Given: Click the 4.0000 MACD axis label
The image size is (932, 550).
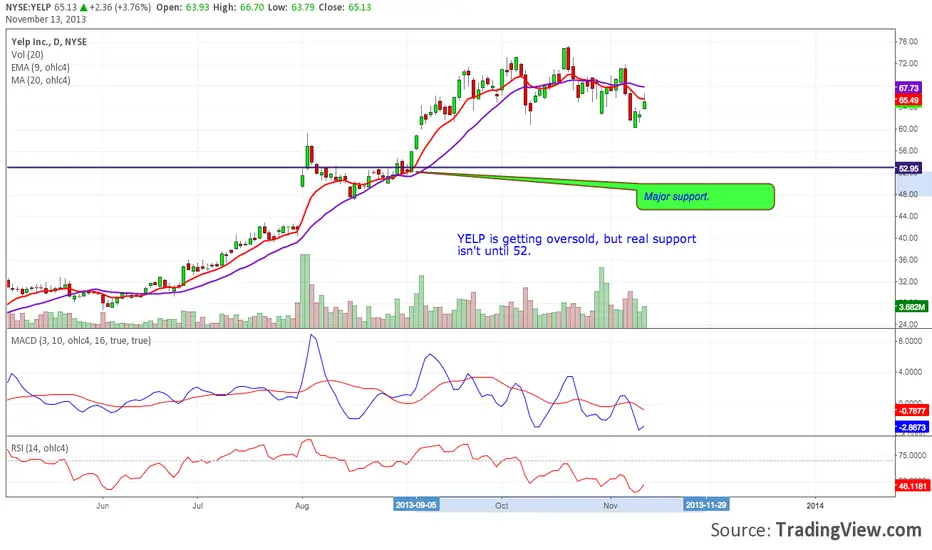Looking at the screenshot, I should [910, 372].
